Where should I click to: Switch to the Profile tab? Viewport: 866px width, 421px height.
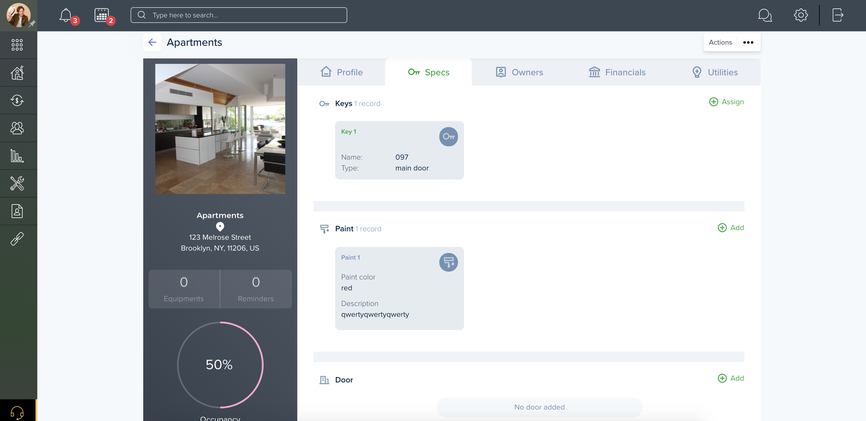point(342,72)
